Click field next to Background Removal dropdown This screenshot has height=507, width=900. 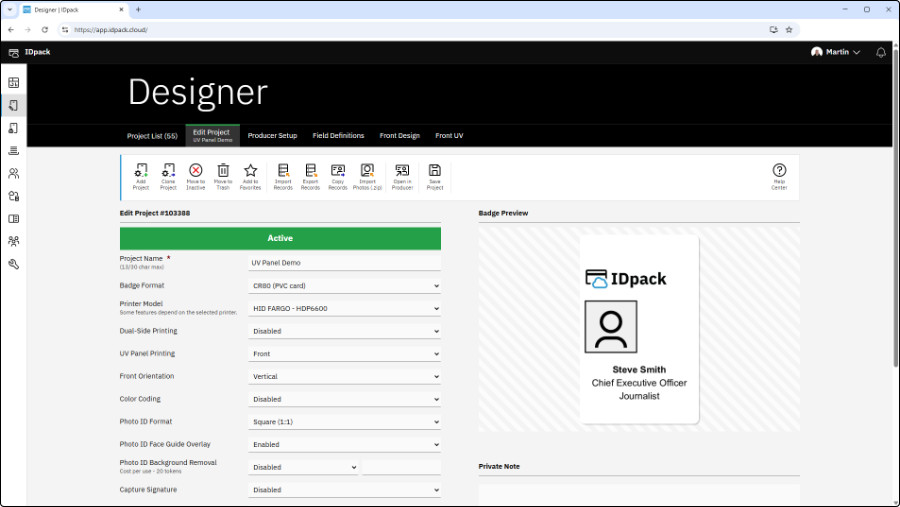click(402, 467)
